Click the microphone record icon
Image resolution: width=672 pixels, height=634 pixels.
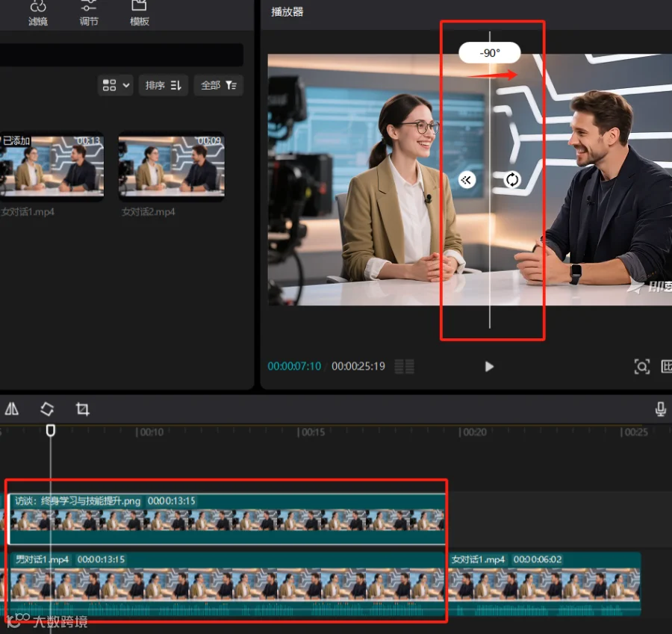pos(661,408)
